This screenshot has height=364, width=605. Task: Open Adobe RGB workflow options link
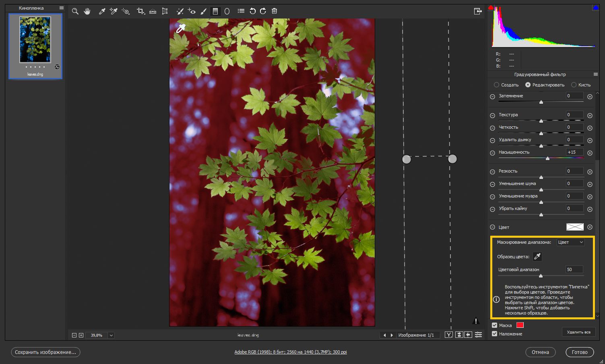[x=291, y=352]
